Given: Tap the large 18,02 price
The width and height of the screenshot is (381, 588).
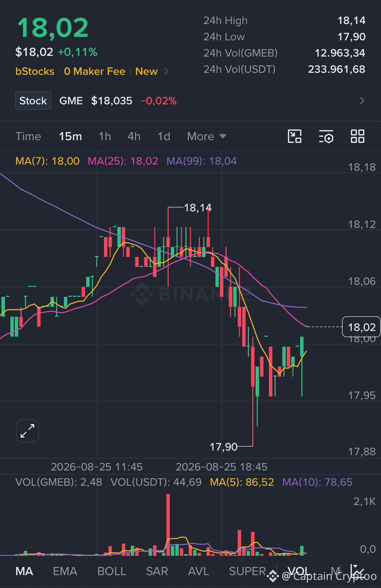Looking at the screenshot, I should pyautogui.click(x=52, y=28).
